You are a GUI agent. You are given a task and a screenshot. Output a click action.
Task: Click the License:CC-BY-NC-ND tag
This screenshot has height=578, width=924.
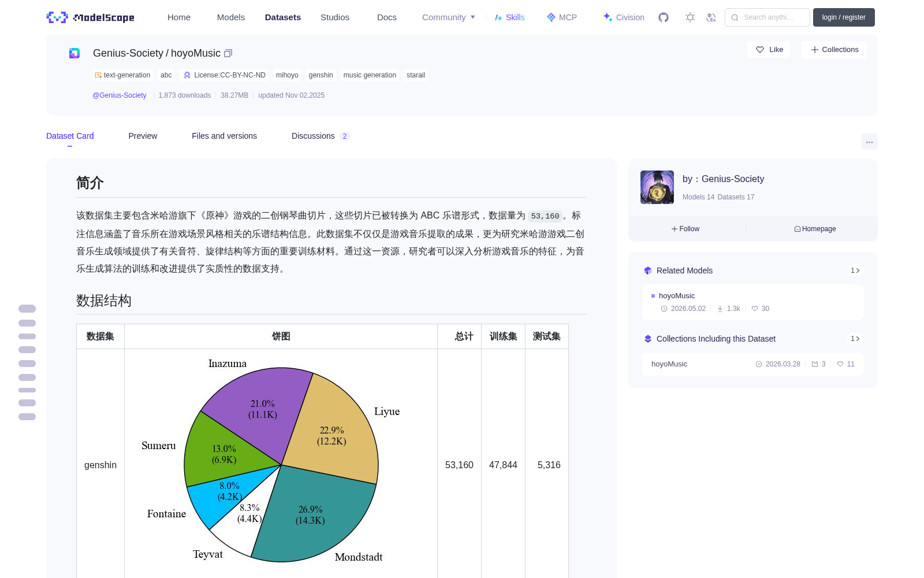[224, 75]
